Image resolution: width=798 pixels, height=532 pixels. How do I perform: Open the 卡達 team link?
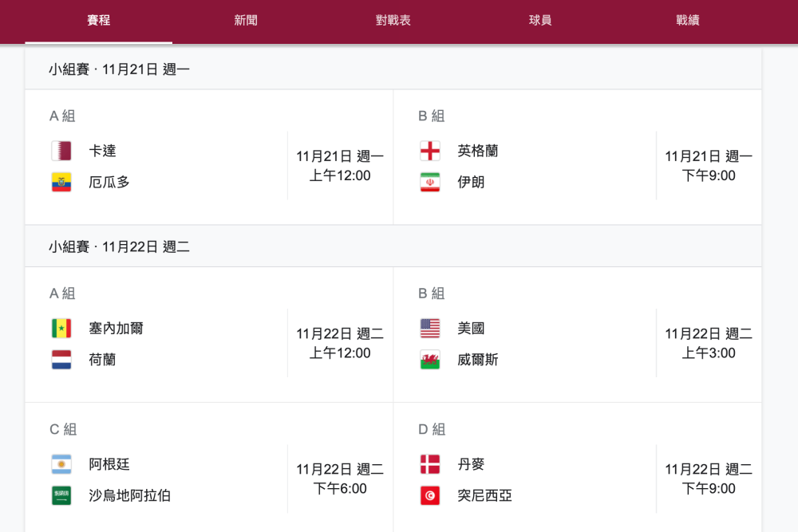103,151
